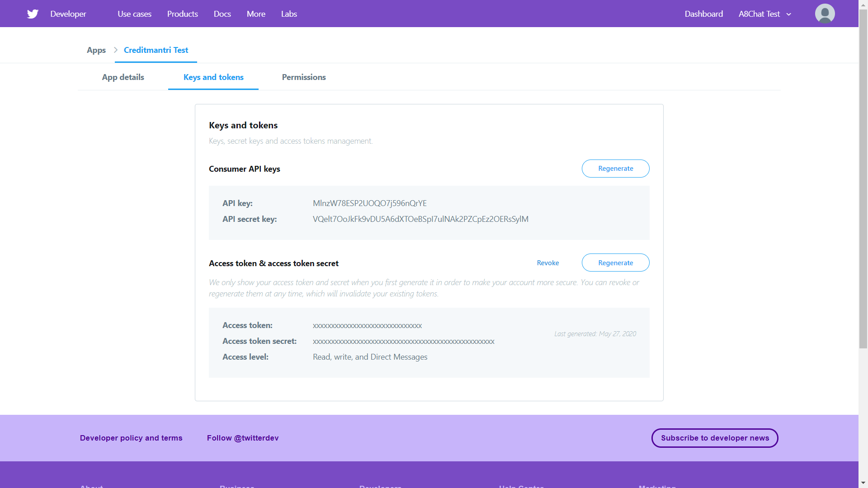Click the Twitter bird logo
868x488 pixels.
coord(33,14)
